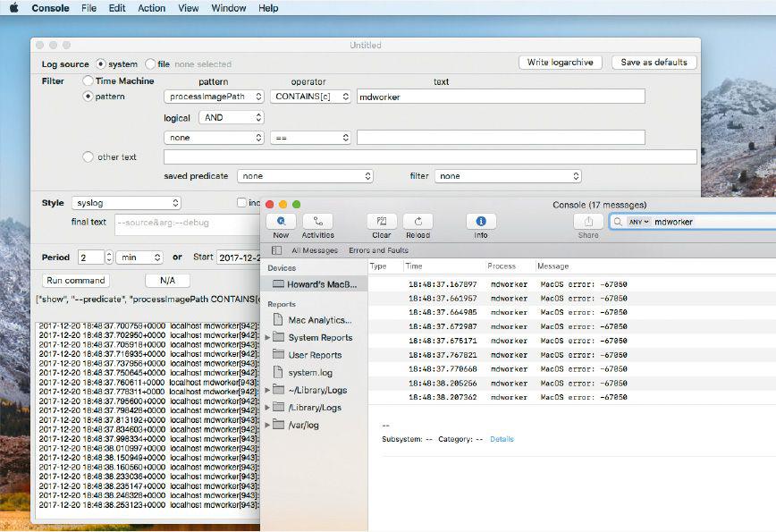
Task: Select the User Reports folder icon
Action: [x=279, y=354]
